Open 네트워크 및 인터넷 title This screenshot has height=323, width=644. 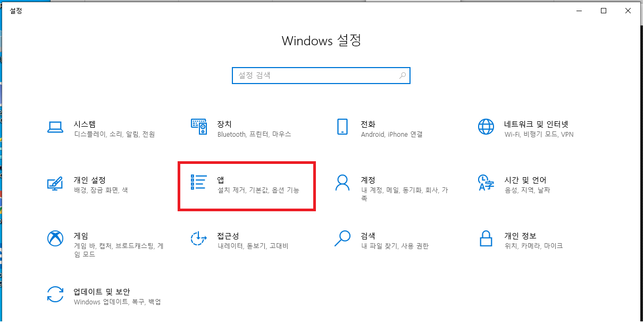537,124
